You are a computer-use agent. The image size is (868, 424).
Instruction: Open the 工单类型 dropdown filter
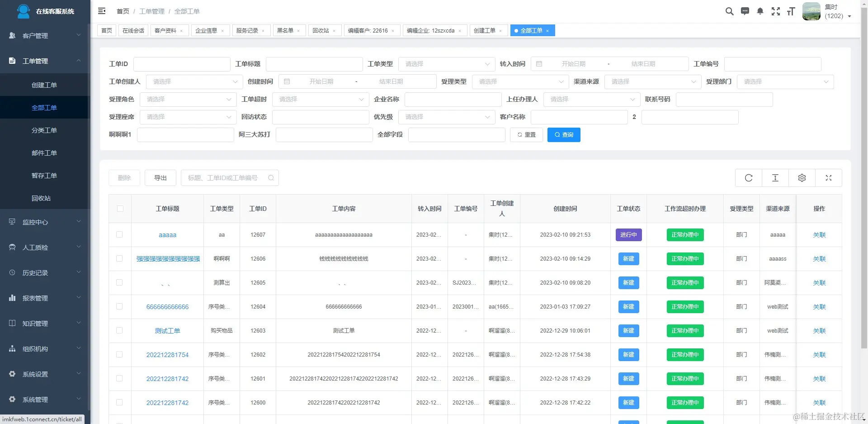coord(447,64)
